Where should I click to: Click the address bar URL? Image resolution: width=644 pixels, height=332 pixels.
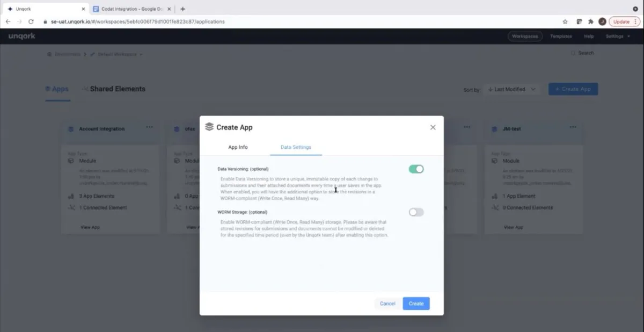pyautogui.click(x=137, y=21)
